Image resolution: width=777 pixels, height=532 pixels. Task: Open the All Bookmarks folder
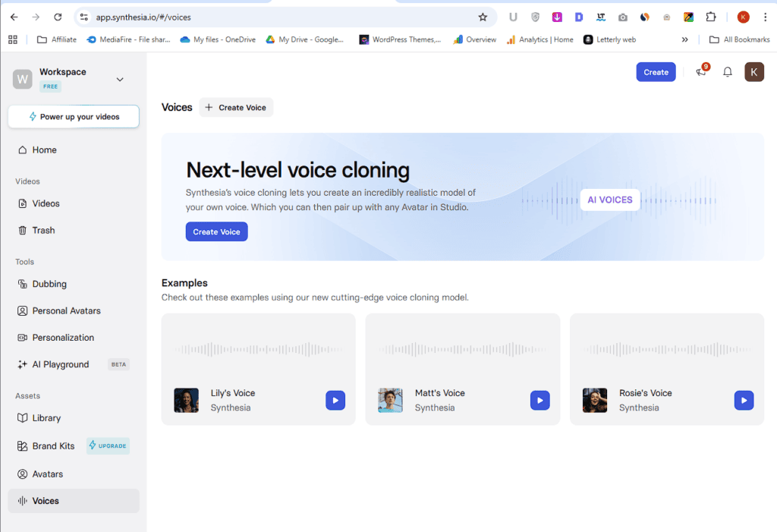739,39
